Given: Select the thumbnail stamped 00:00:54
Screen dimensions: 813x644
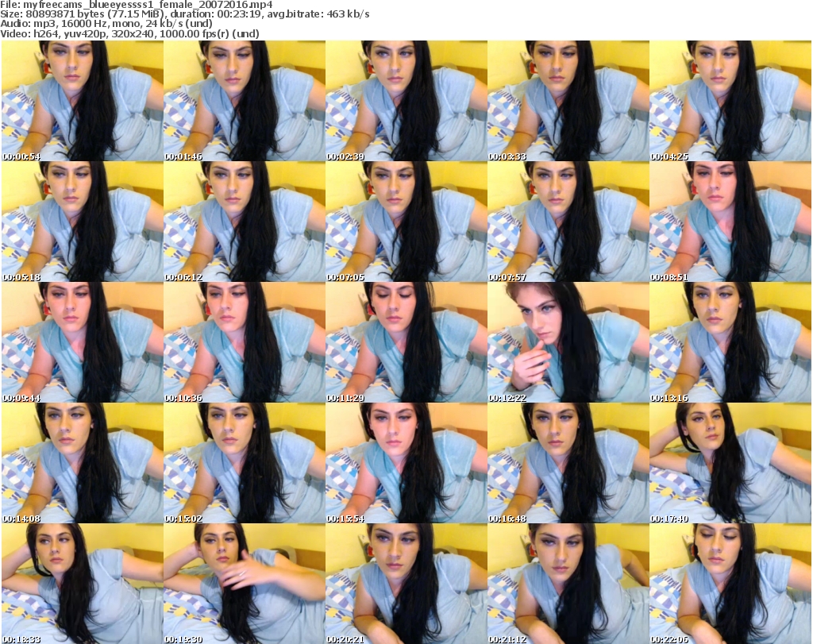Looking at the screenshot, I should 83,101.
